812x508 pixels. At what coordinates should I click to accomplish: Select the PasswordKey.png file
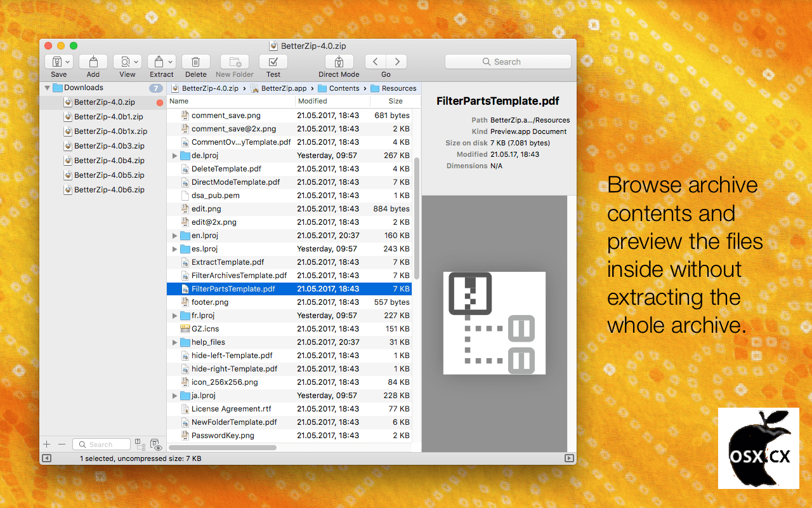click(x=289, y=436)
